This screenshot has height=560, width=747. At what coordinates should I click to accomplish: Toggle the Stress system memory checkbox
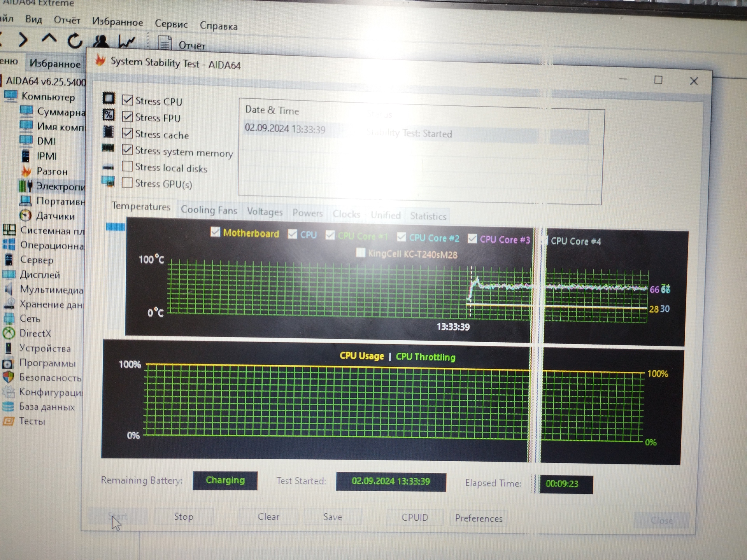[x=127, y=150]
